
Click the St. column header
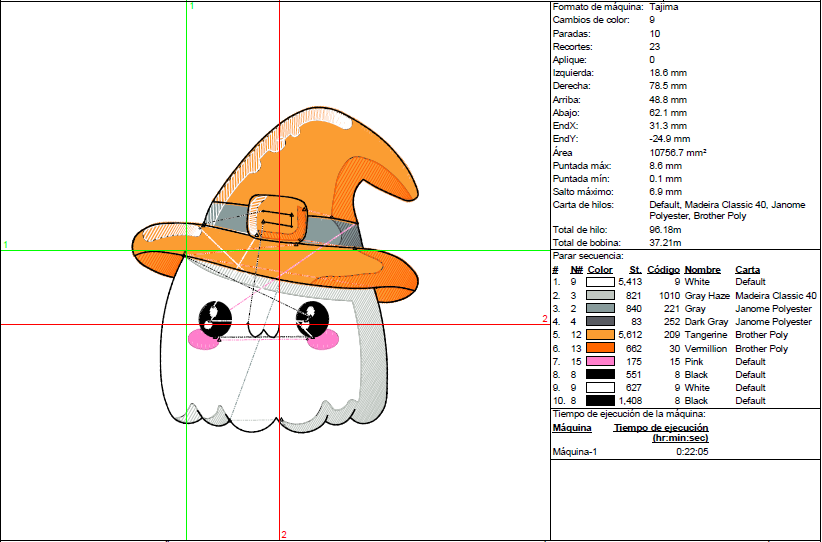(635, 270)
